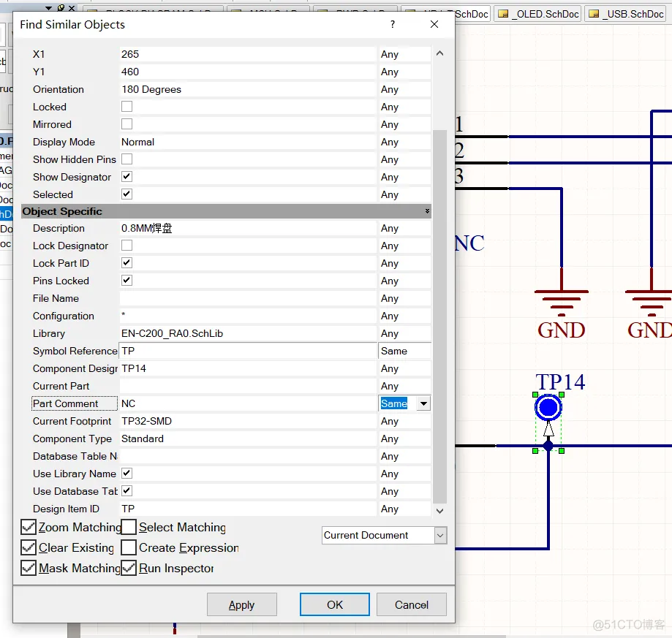Toggle the Run Inspector option
672x638 pixels.
pos(129,568)
